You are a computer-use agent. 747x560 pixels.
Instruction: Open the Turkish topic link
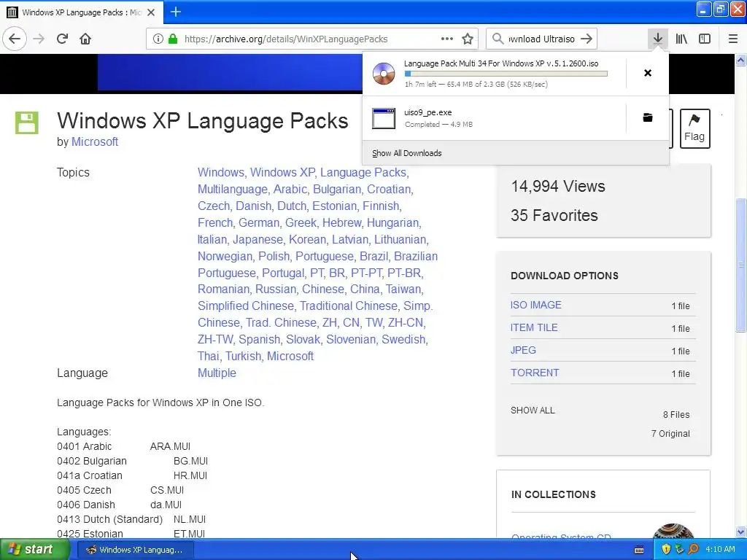[244, 356]
